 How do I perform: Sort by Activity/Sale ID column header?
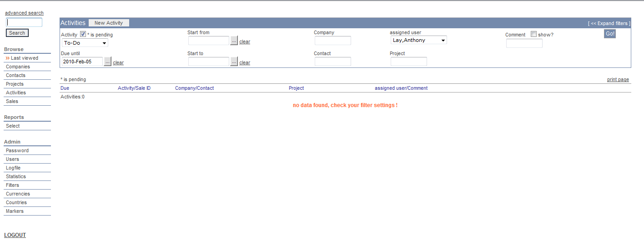pos(134,88)
